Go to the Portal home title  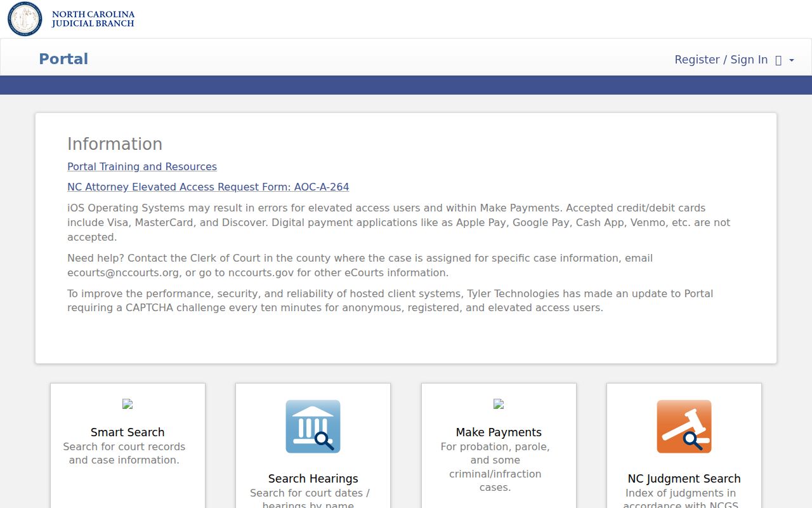click(x=63, y=59)
